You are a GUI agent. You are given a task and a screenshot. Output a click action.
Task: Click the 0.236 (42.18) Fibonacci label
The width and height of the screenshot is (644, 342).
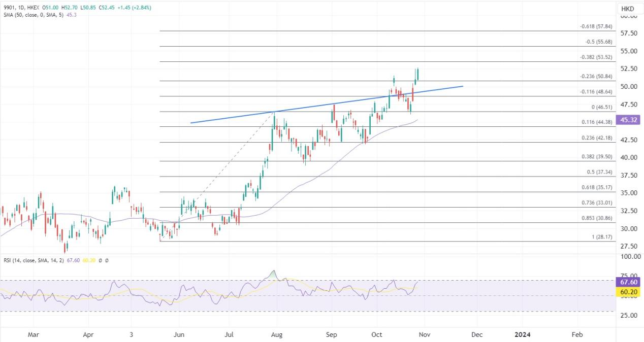pyautogui.click(x=597, y=138)
